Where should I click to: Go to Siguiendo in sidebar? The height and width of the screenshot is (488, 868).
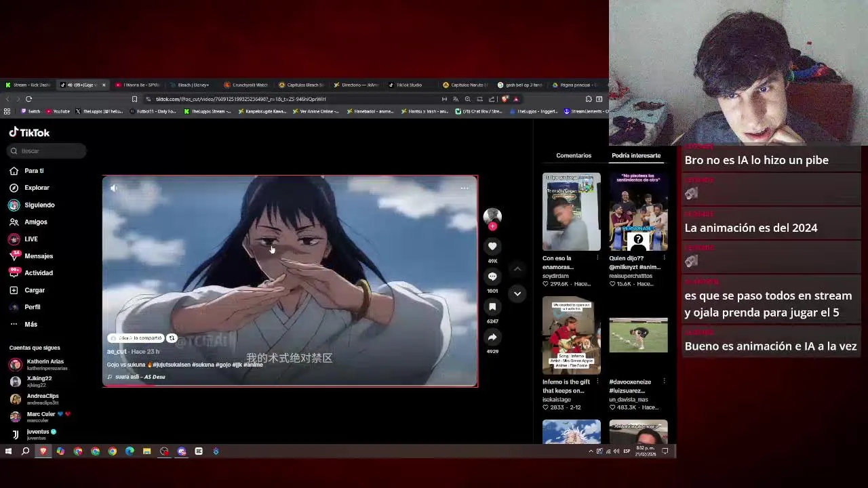click(x=32, y=205)
